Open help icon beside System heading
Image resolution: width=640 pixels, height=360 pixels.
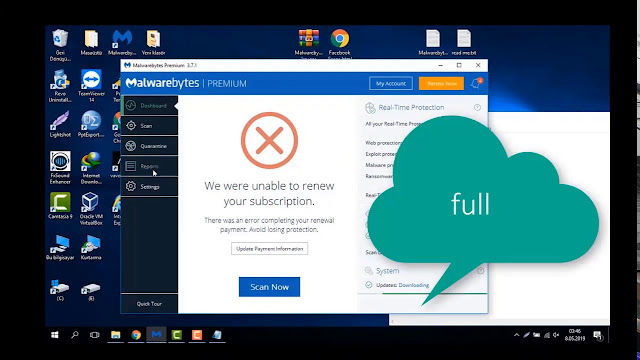[480, 271]
